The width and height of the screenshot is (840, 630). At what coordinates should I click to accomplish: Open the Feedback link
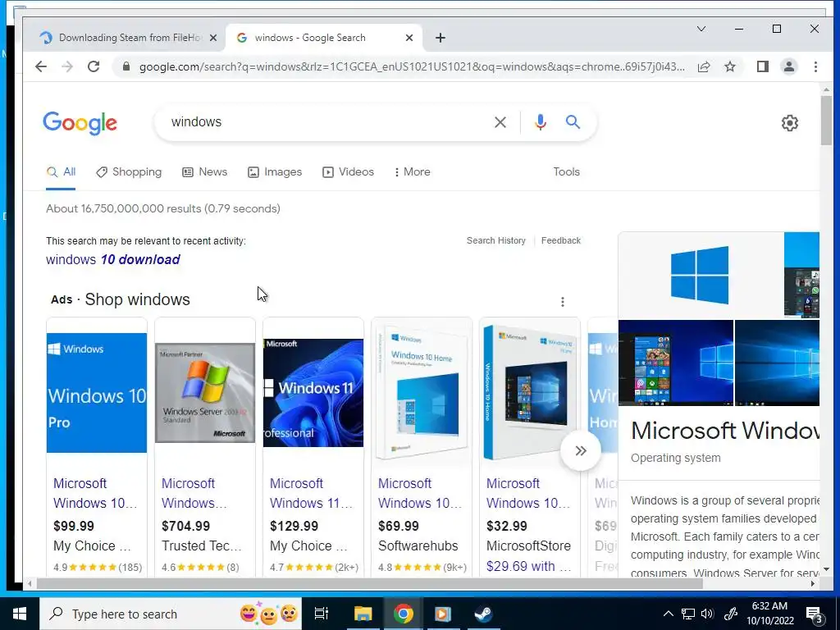tap(561, 240)
